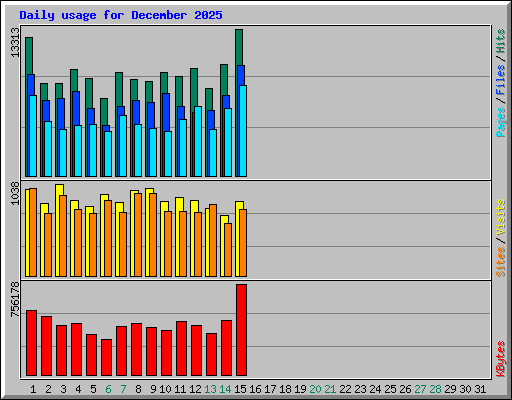Click the red KBytes bar for day 6

(107, 357)
